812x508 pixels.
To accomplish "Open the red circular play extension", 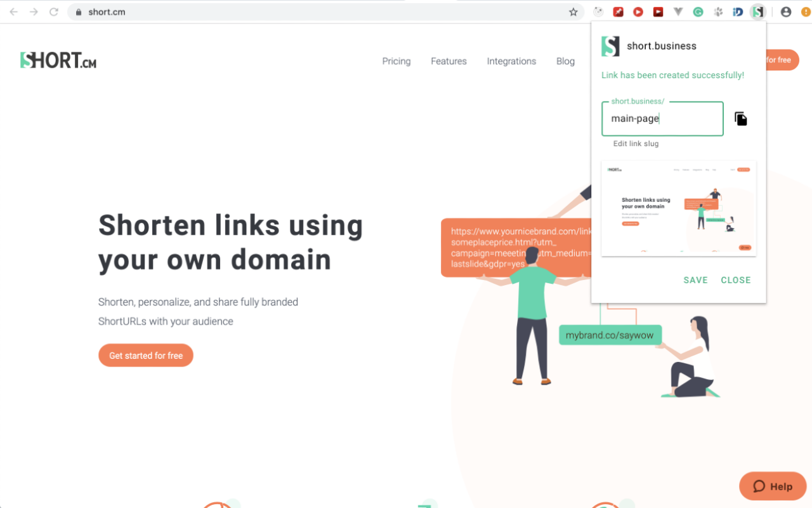I will 638,11.
